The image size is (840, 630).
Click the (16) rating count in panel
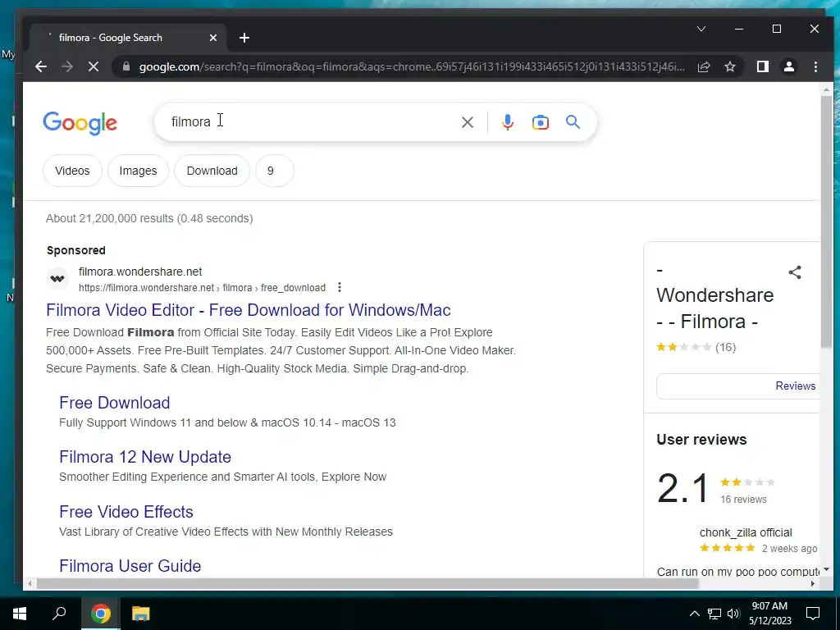pyautogui.click(x=725, y=347)
